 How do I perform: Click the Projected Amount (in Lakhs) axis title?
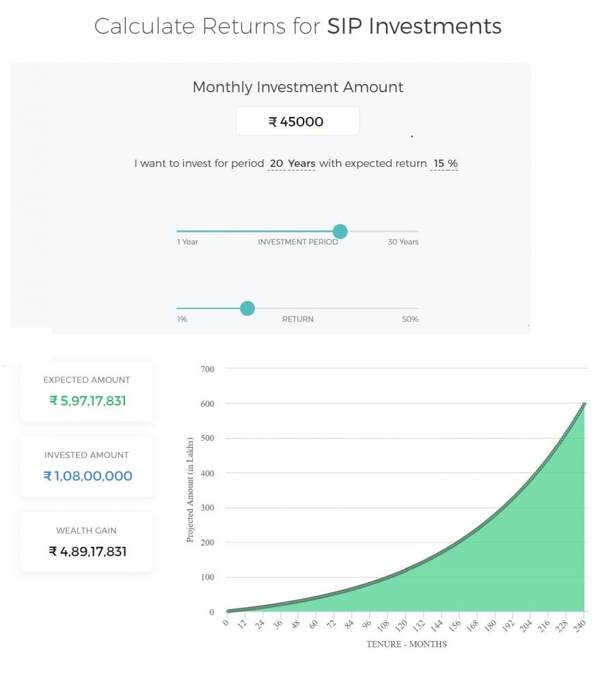pyautogui.click(x=190, y=489)
